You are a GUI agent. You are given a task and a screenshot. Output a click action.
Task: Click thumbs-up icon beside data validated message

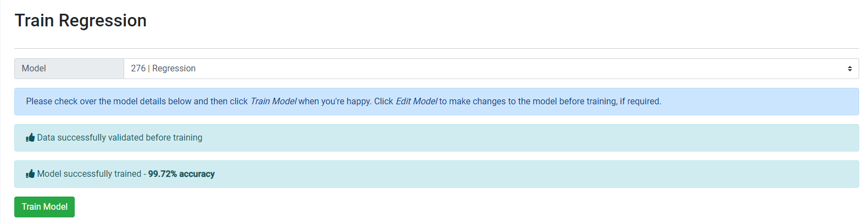pyautogui.click(x=30, y=138)
